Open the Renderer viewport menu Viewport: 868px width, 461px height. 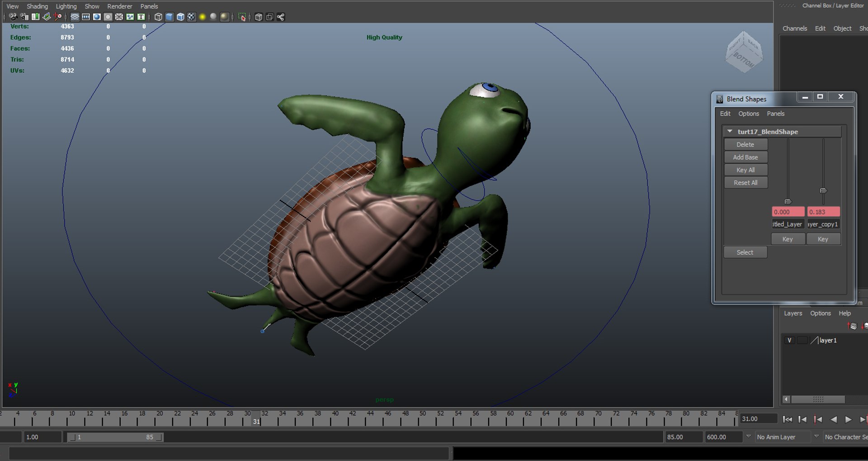click(x=120, y=6)
